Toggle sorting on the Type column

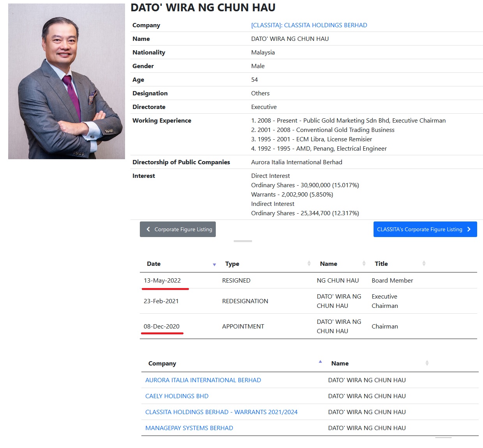coord(232,264)
